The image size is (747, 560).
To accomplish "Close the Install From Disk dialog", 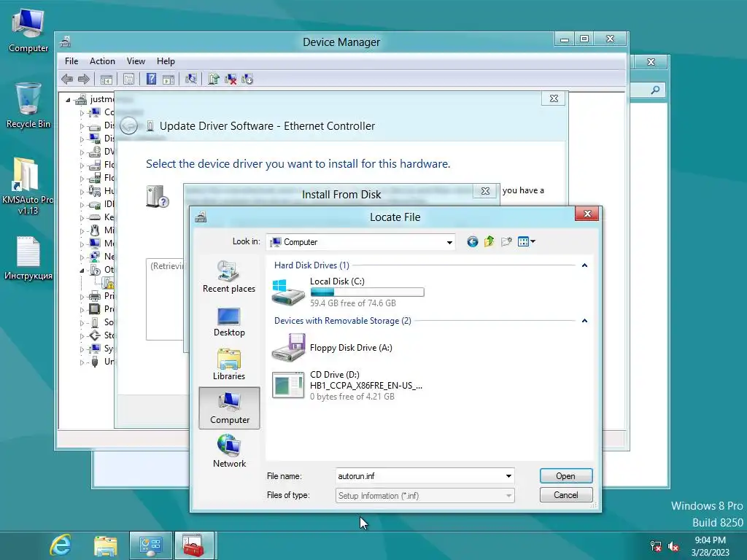I will [x=485, y=191].
